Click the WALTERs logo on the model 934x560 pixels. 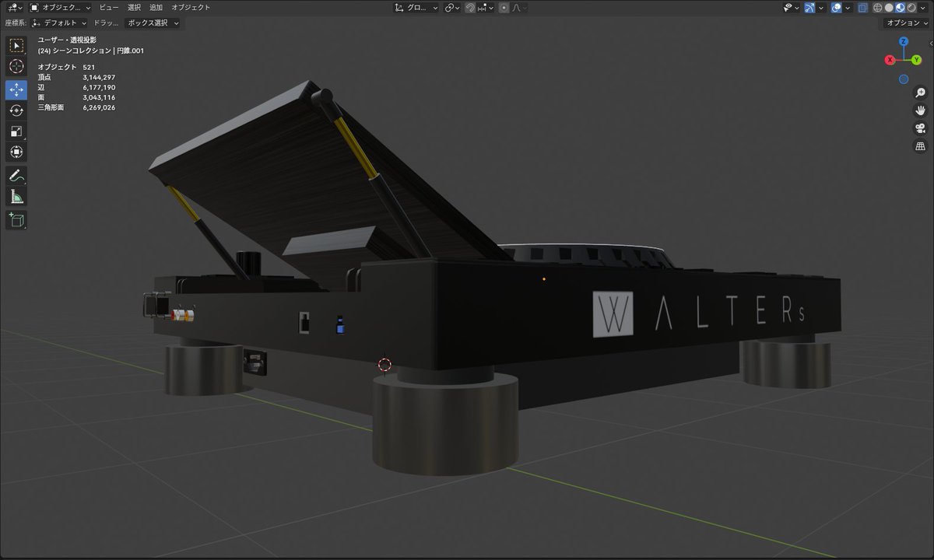coord(698,315)
